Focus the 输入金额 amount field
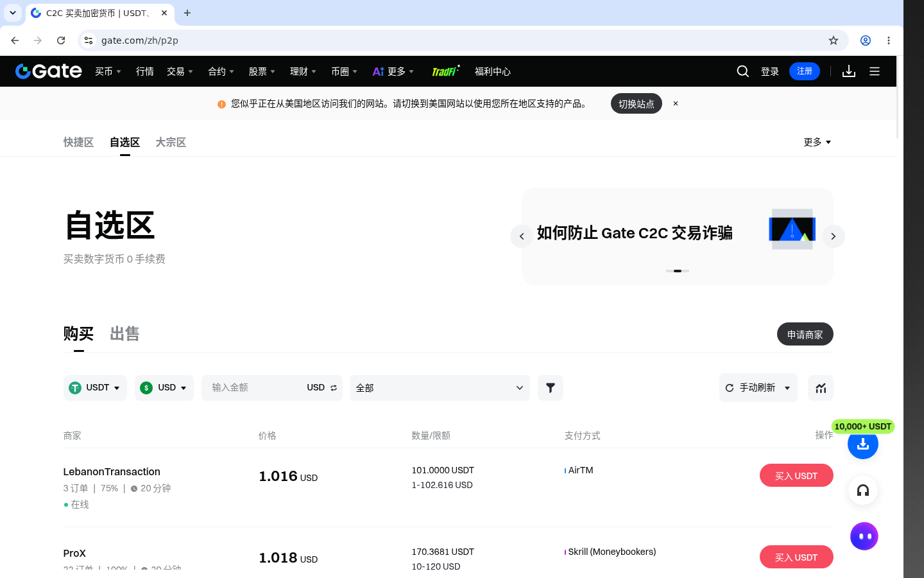Image resolution: width=924 pixels, height=578 pixels. click(x=253, y=388)
